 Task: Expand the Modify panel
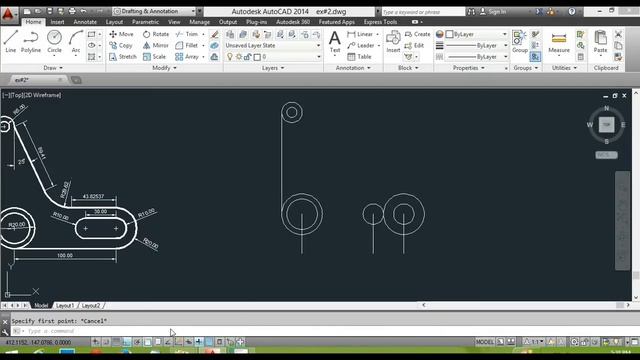click(x=164, y=68)
